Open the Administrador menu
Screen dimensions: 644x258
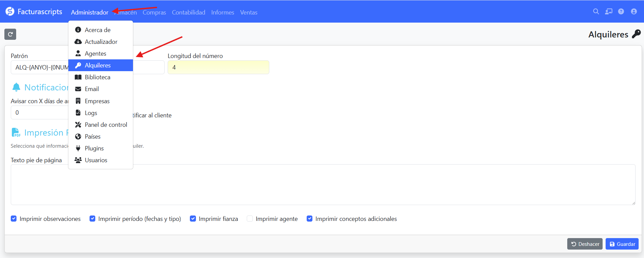[90, 12]
